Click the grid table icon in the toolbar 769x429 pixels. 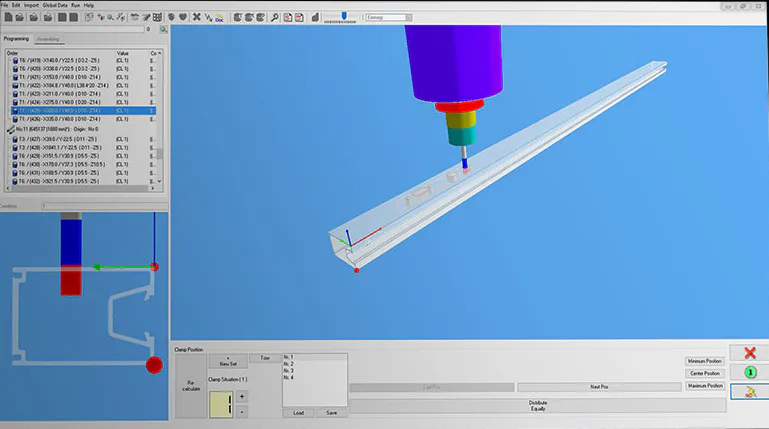(157, 17)
